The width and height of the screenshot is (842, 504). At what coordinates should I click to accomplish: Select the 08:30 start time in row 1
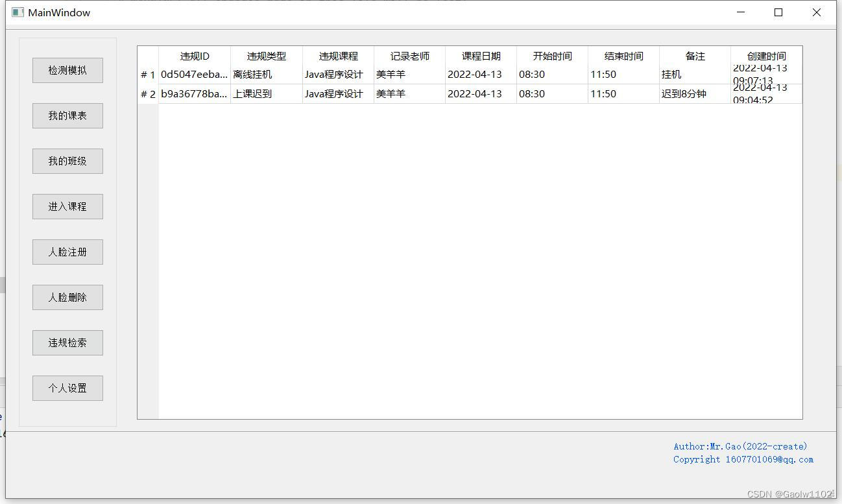552,75
